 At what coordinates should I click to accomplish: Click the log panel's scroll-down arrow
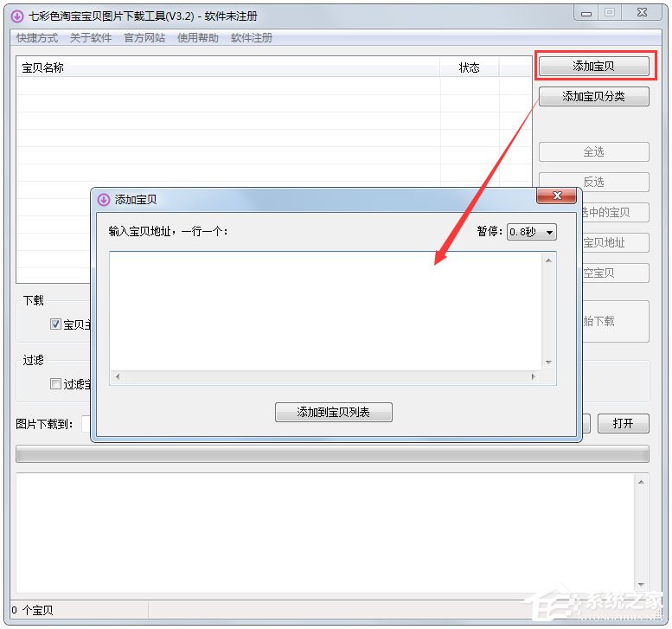pyautogui.click(x=641, y=584)
